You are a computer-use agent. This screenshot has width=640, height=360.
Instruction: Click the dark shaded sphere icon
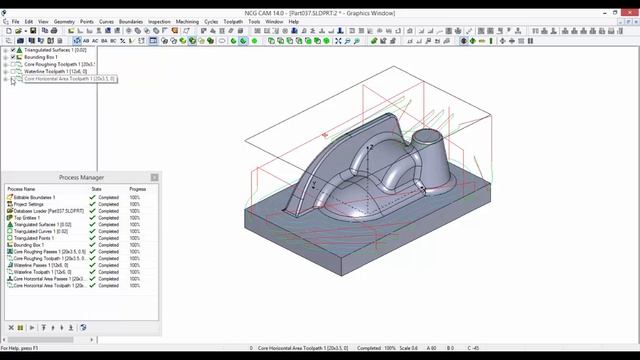tap(464, 41)
